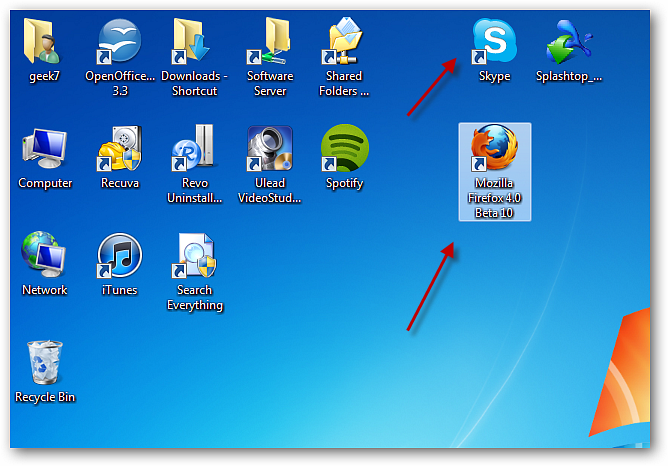The width and height of the screenshot is (668, 466).
Task: Click the Network desktop icon
Action: click(x=43, y=255)
